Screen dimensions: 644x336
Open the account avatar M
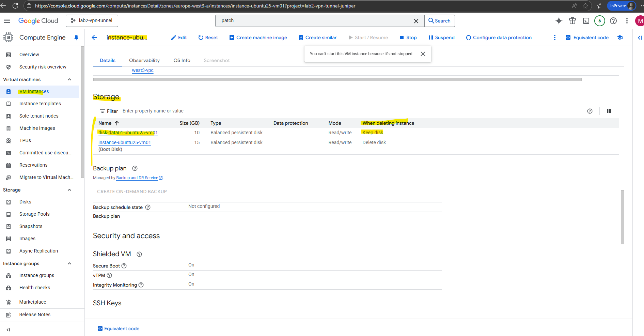point(640,21)
